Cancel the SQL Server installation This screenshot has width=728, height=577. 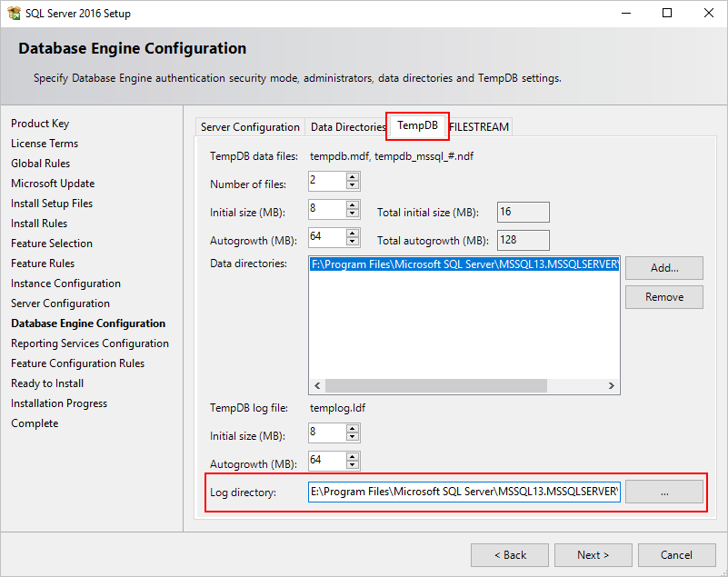pos(676,554)
